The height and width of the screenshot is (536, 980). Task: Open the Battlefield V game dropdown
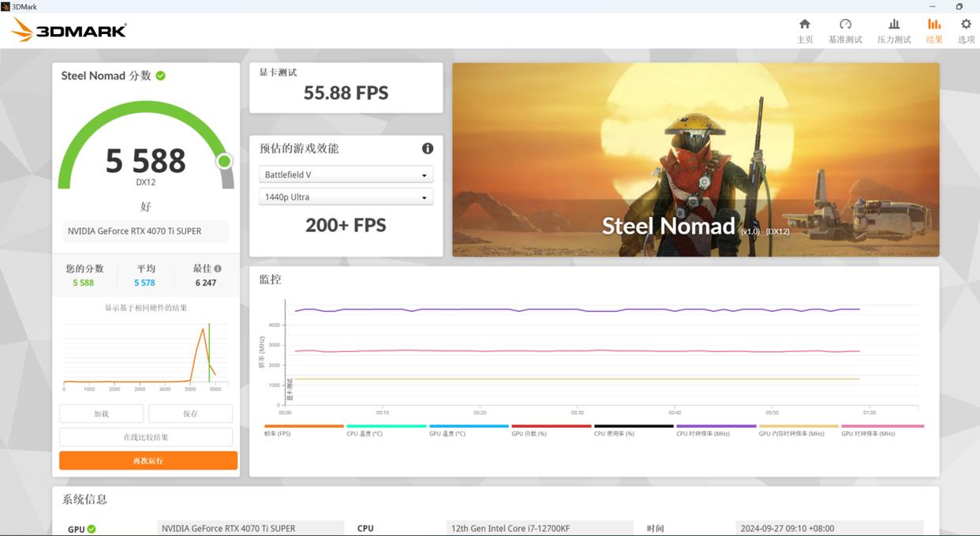click(346, 174)
